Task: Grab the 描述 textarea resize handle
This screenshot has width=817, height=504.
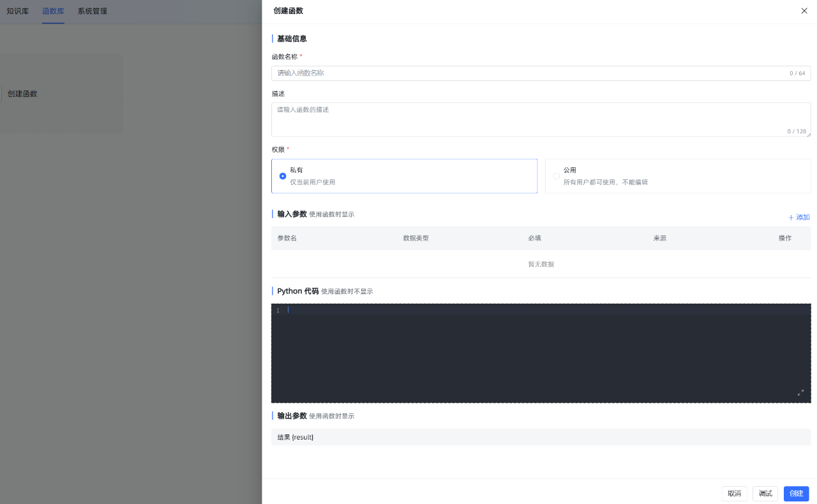Action: 808,134
